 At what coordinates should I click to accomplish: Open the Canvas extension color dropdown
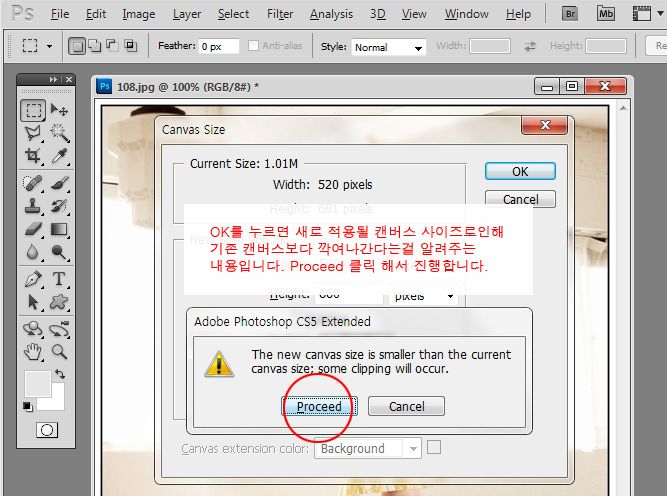point(368,448)
